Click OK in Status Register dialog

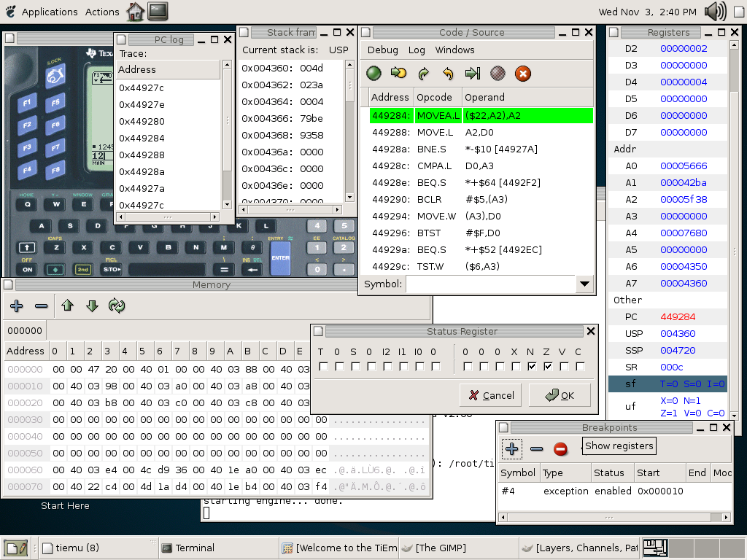560,395
